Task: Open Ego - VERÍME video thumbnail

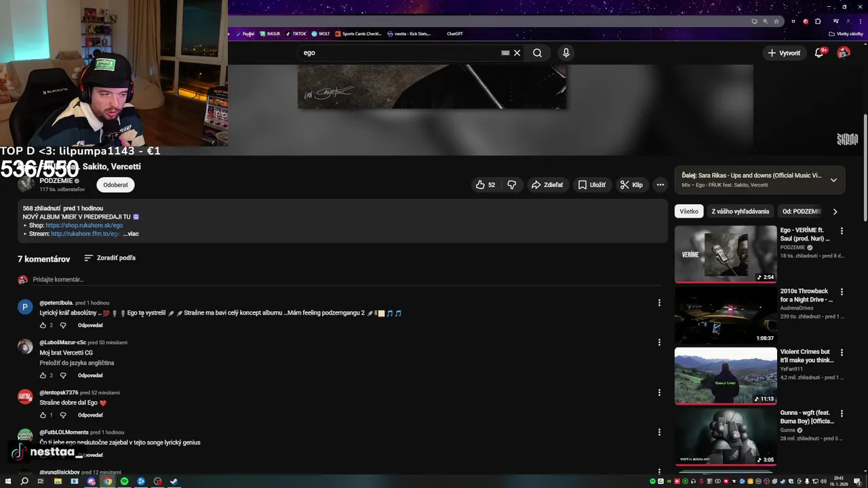Action: (x=726, y=254)
